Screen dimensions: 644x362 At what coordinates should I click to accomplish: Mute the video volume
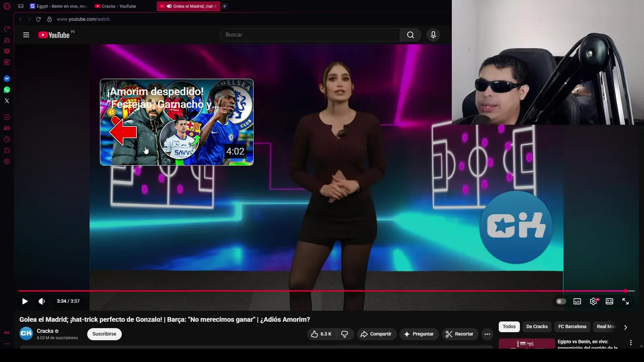[x=42, y=301]
